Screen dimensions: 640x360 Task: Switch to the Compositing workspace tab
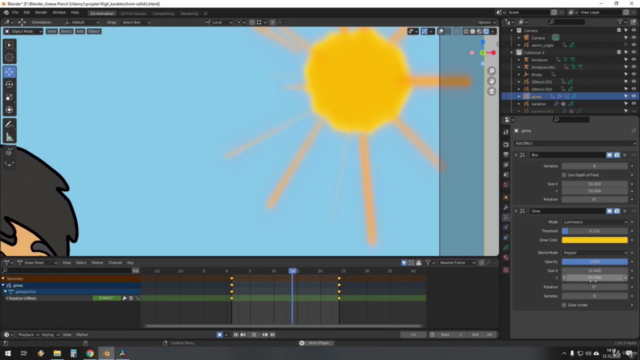163,13
